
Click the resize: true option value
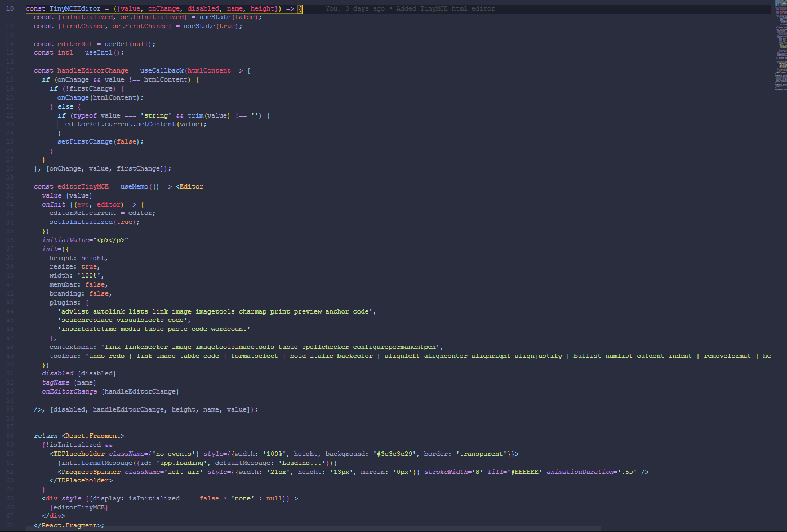(x=89, y=266)
